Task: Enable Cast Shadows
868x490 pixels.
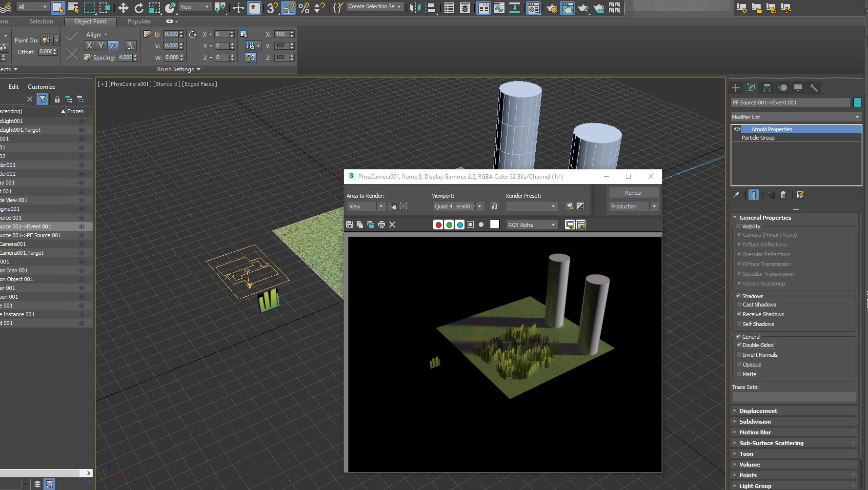Action: [739, 305]
